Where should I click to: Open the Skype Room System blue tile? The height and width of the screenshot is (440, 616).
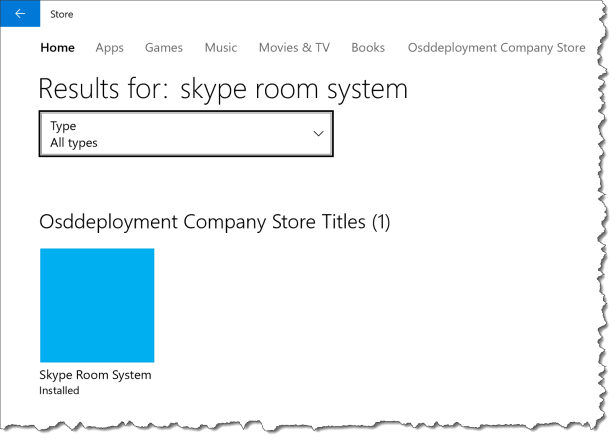(x=97, y=305)
